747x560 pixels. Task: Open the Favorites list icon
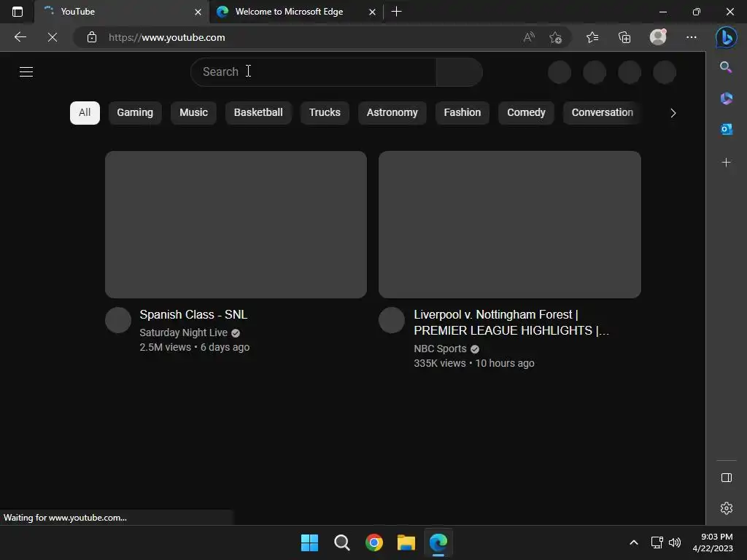coord(592,37)
